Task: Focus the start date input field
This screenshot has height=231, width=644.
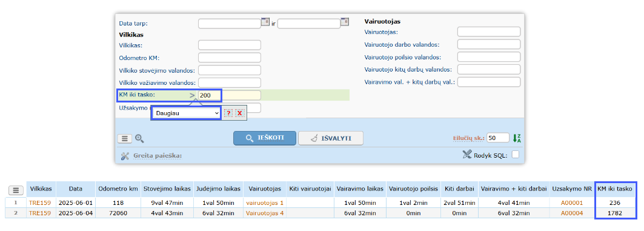Action: 230,24
